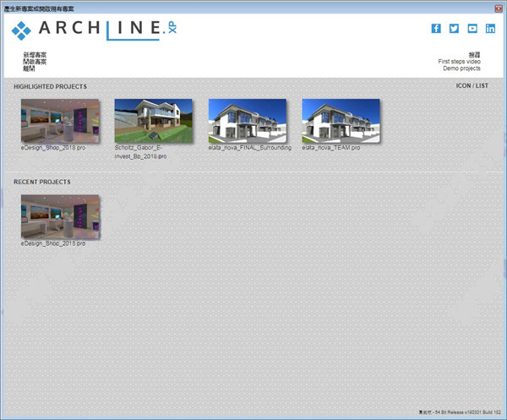This screenshot has height=420, width=507.
Task: Click the ARCHLINE.XP logo
Action: [x=94, y=30]
